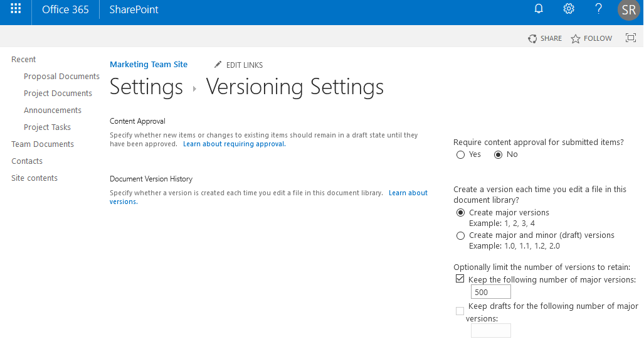Go to Marketing Team Site link

(x=149, y=65)
